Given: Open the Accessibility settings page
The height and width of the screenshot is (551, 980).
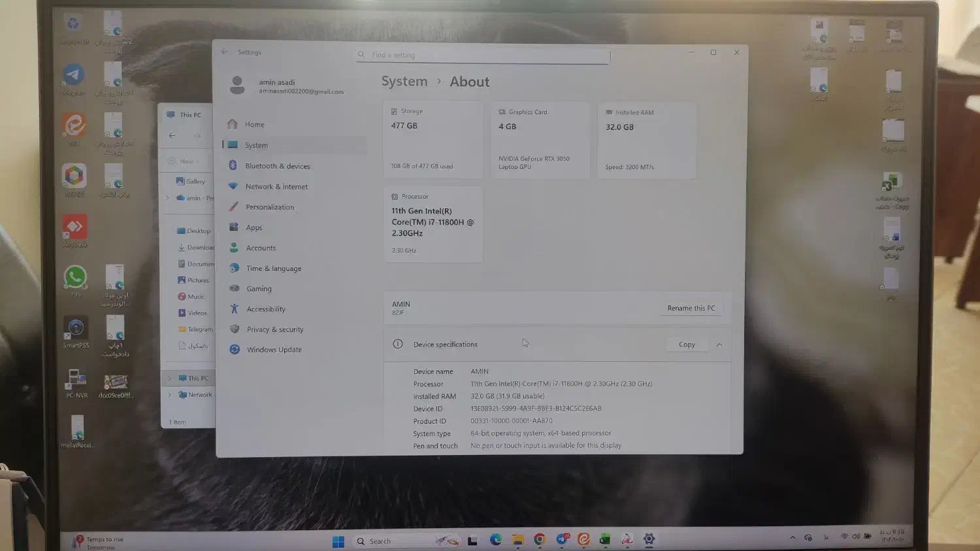Looking at the screenshot, I should click(x=265, y=309).
